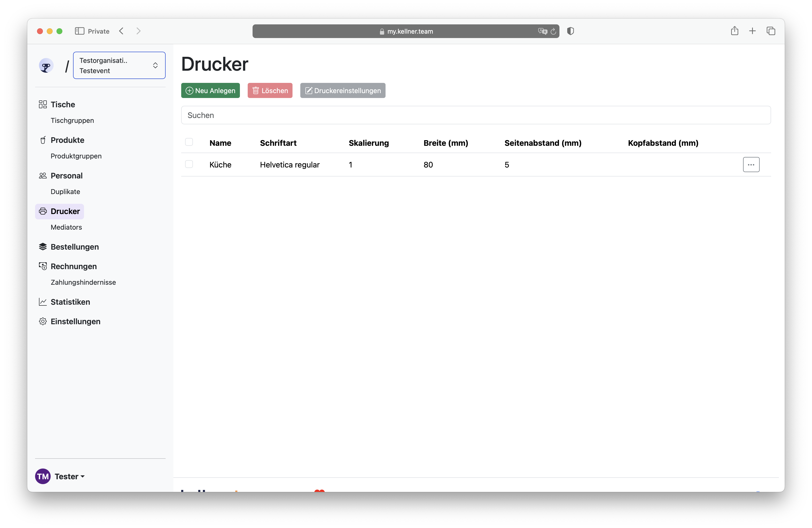The width and height of the screenshot is (812, 528).
Task: Focus the Suchen search field
Action: [x=476, y=115]
